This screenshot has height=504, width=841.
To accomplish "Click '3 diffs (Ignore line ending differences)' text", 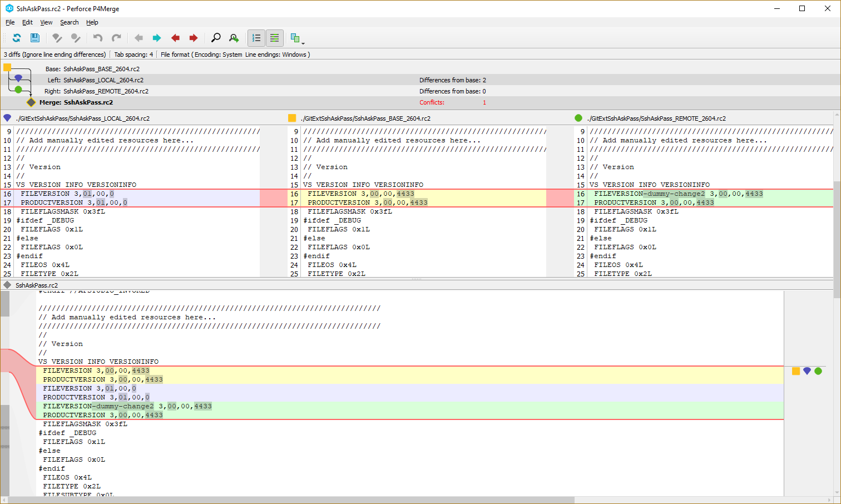I will pyautogui.click(x=55, y=55).
